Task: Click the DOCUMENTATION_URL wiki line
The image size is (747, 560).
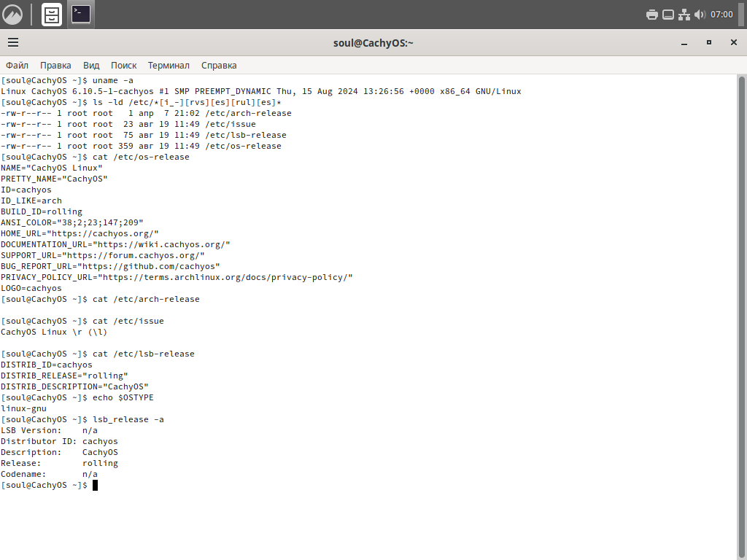Action: [115, 245]
